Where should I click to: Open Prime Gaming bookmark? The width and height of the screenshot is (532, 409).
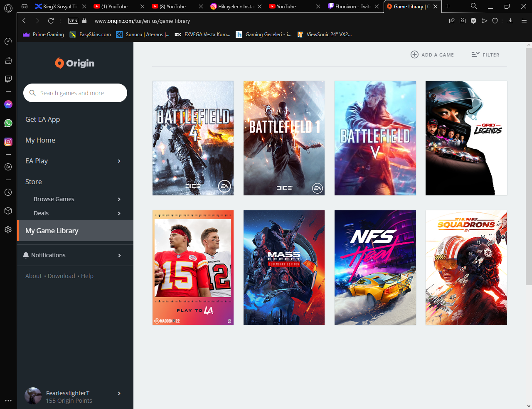click(44, 34)
